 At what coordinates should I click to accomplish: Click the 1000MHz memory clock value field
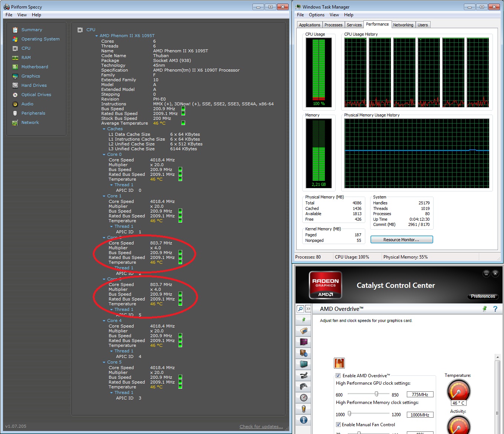(x=420, y=415)
